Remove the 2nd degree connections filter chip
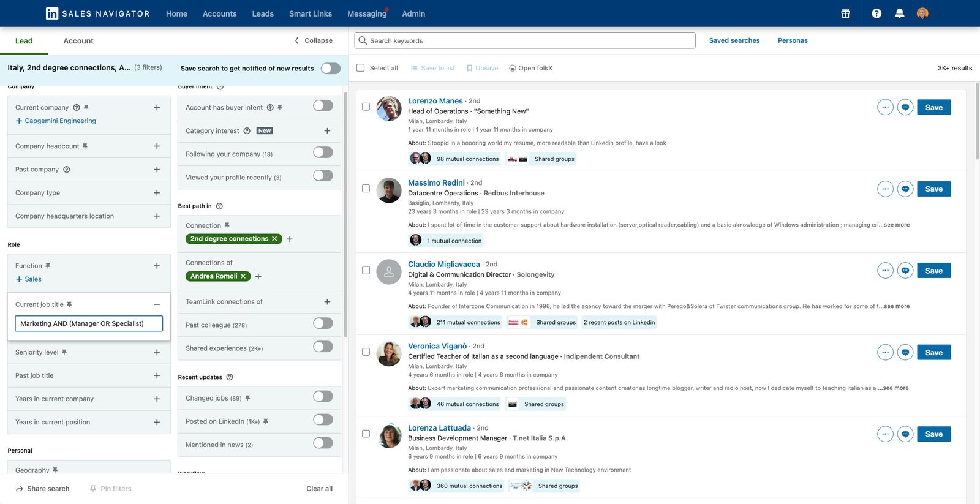Screen dimensions: 980x504 (274, 239)
